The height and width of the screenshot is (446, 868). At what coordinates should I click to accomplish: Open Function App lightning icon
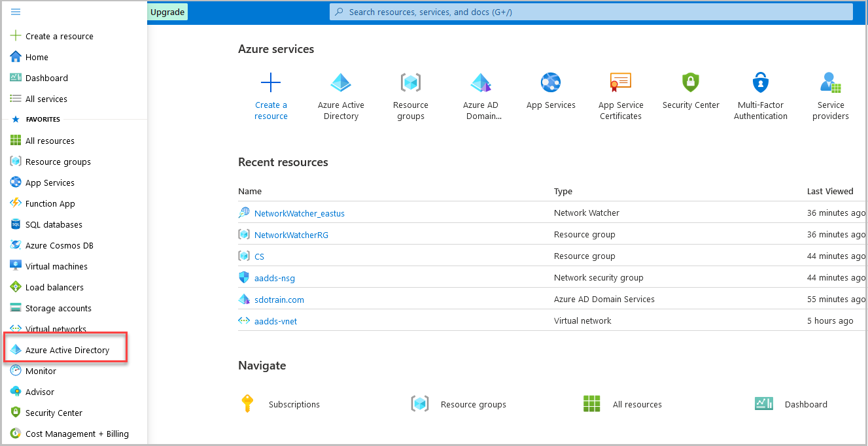(x=16, y=203)
